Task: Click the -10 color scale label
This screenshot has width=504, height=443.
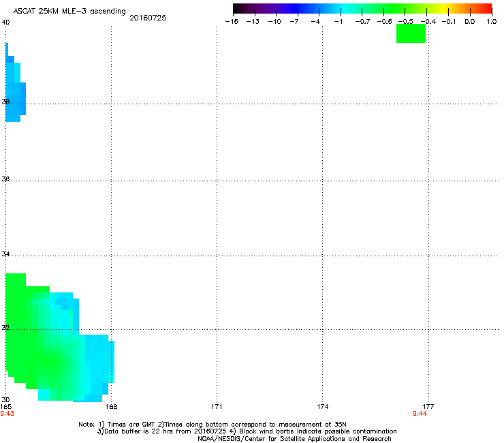Action: [274, 22]
